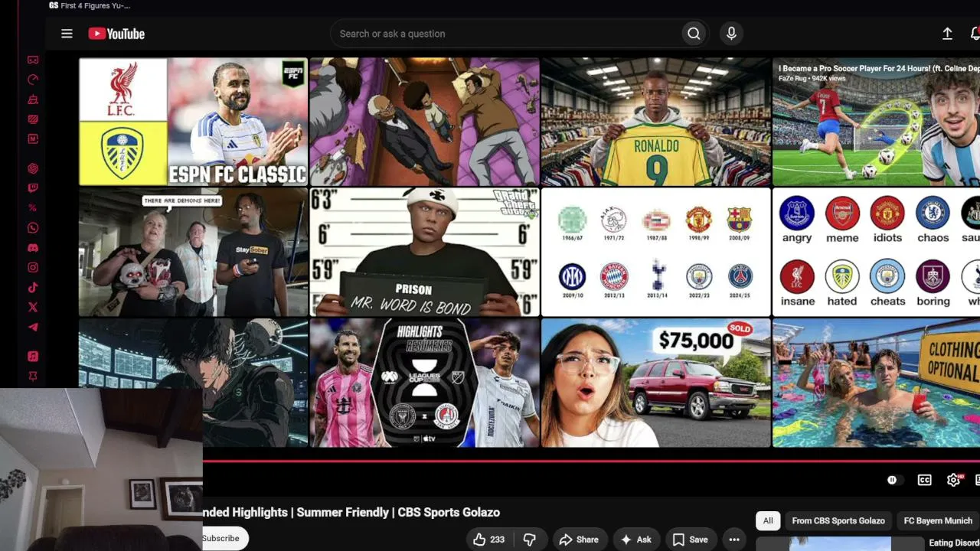Click the search magnifier button
980x551 pixels.
coord(694,34)
